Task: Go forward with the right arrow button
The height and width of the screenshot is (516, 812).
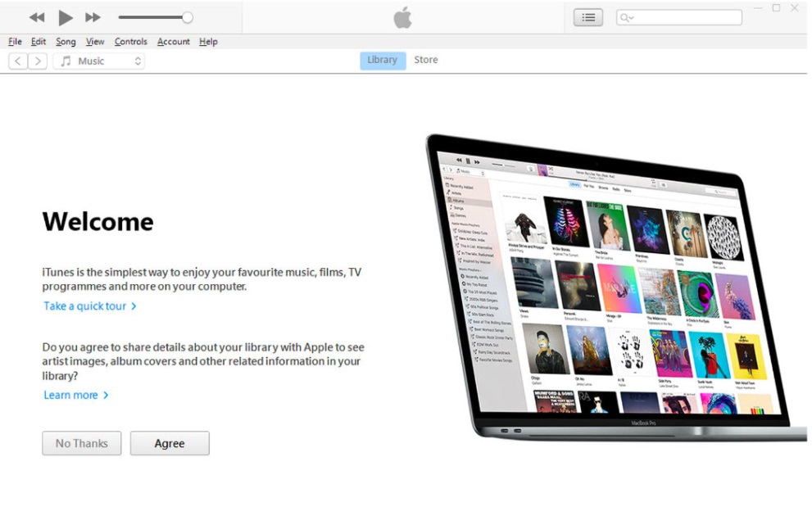Action: tap(38, 61)
